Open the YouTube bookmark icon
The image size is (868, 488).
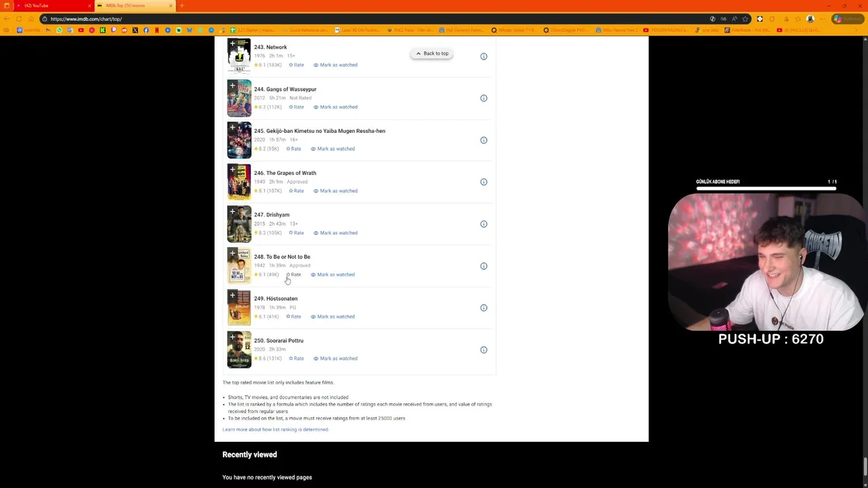click(81, 30)
